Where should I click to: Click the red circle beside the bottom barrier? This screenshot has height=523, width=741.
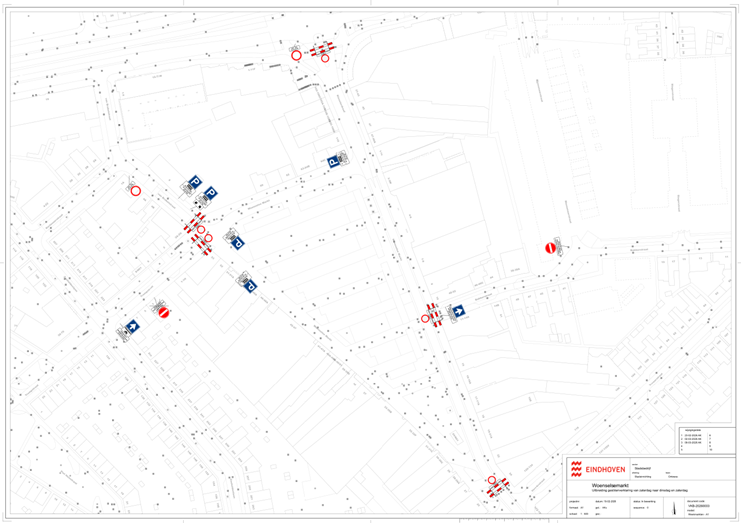pos(490,481)
